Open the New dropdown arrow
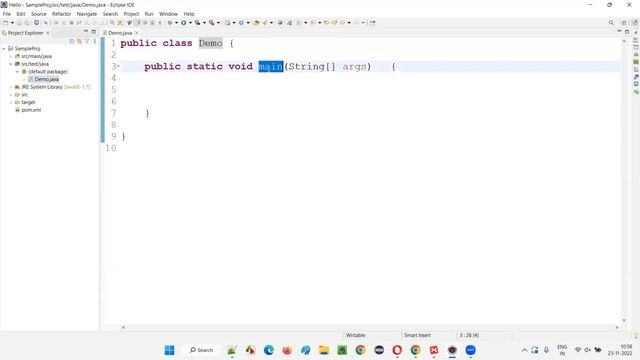Viewport: 640px width, 360px height. coord(12,23)
